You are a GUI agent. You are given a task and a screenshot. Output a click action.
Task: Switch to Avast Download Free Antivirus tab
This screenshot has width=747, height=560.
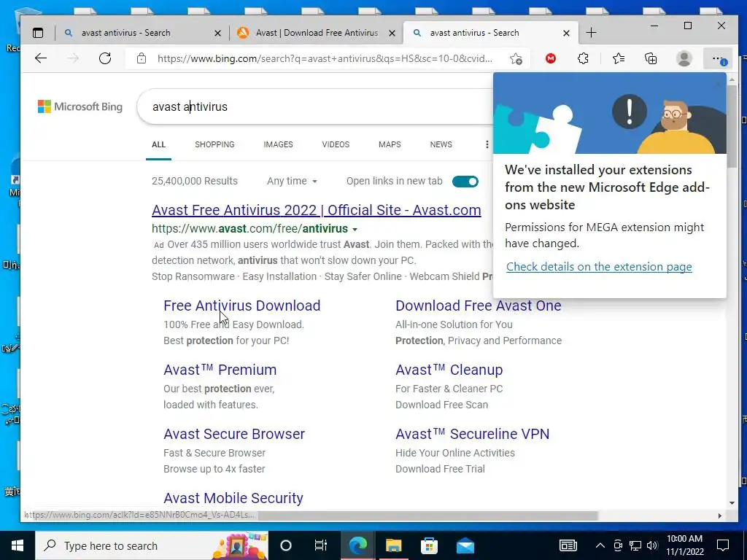tap(317, 33)
